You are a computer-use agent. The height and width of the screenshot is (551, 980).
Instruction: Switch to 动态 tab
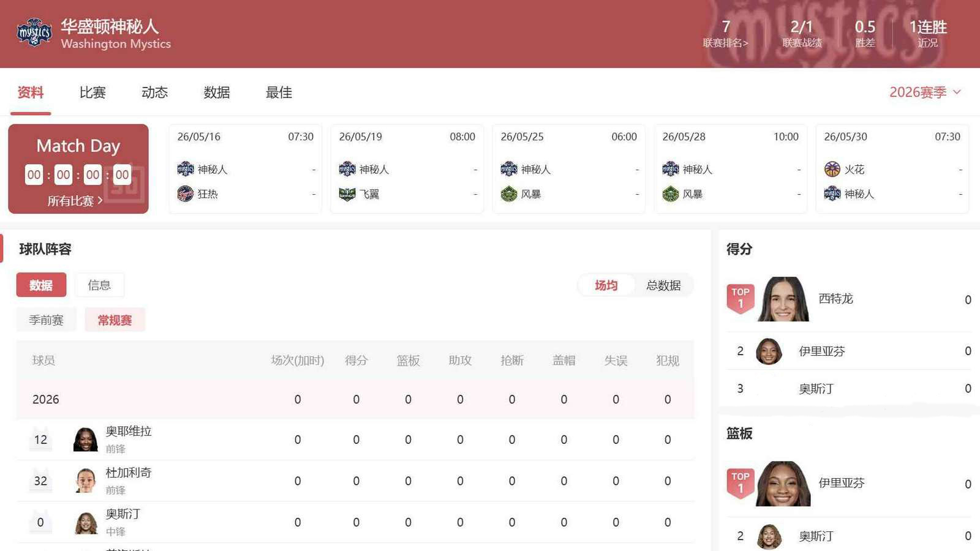pos(154,92)
